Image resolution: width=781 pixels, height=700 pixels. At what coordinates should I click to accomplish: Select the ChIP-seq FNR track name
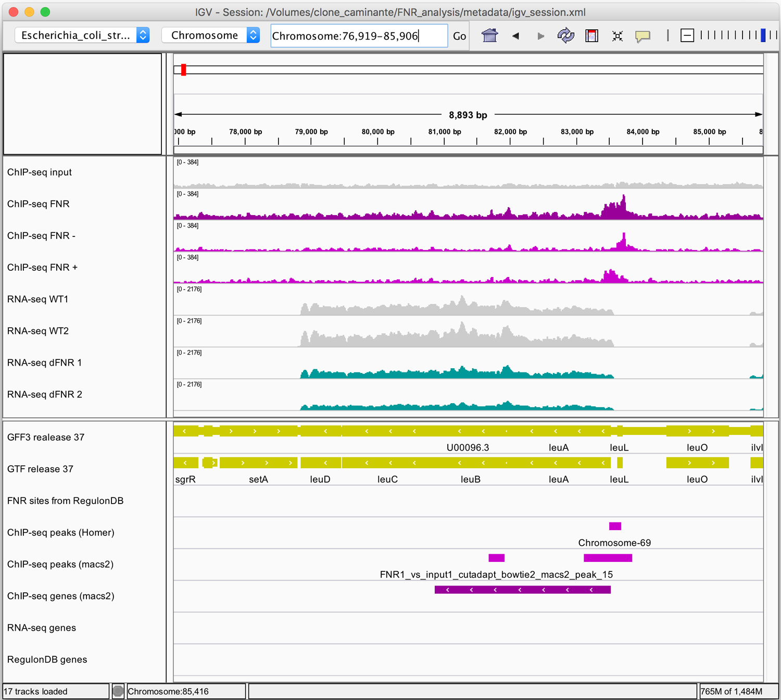click(x=39, y=204)
